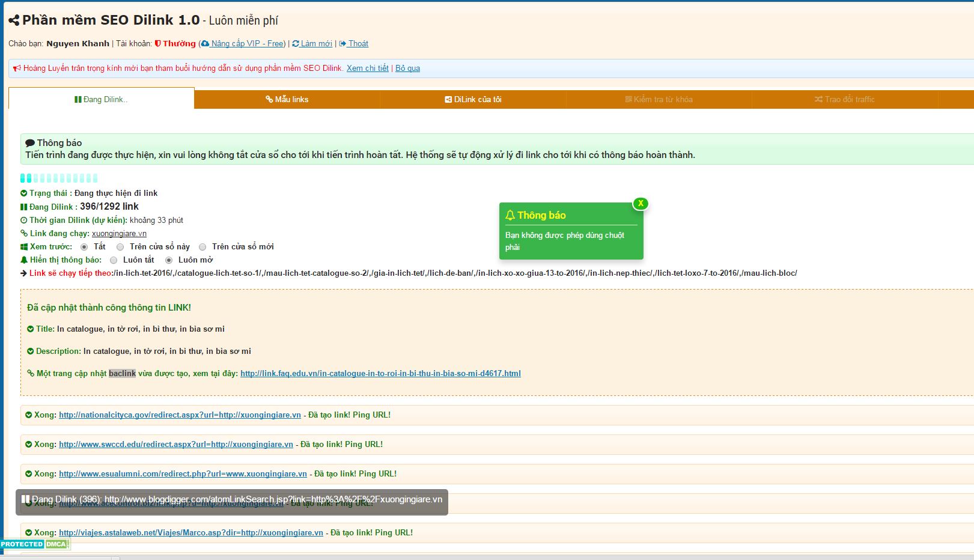The height and width of the screenshot is (560, 974).
Task: Click the 396/1292 link counter text
Action: (109, 207)
